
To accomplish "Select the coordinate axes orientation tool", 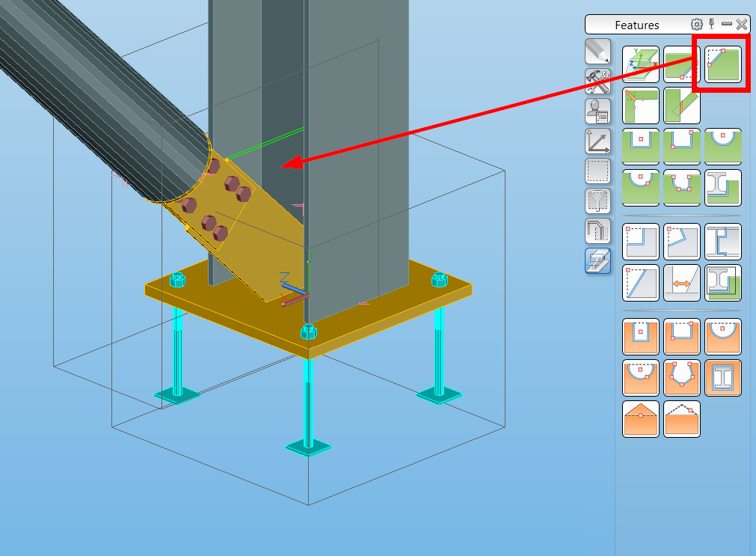I will (597, 141).
